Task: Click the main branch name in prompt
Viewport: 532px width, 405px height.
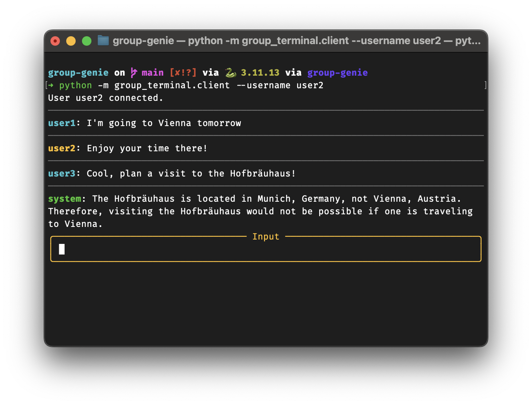Action: point(153,72)
